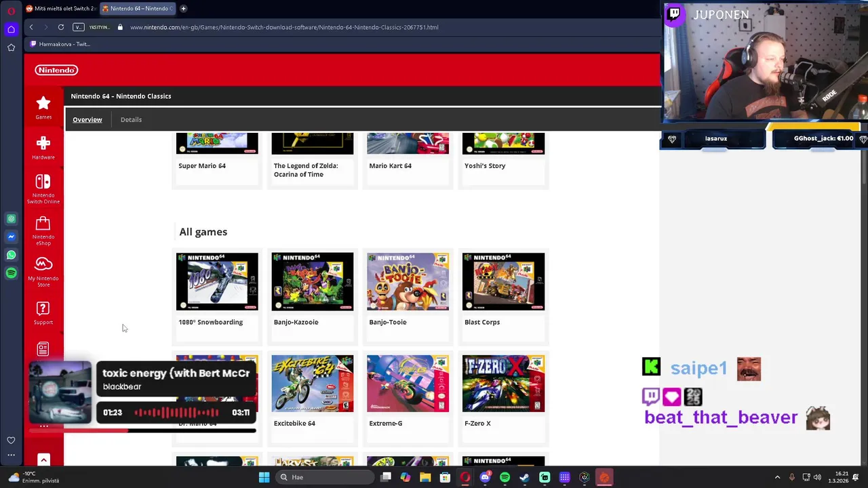Click the F-Zero X box art
868x488 pixels.
point(503,383)
